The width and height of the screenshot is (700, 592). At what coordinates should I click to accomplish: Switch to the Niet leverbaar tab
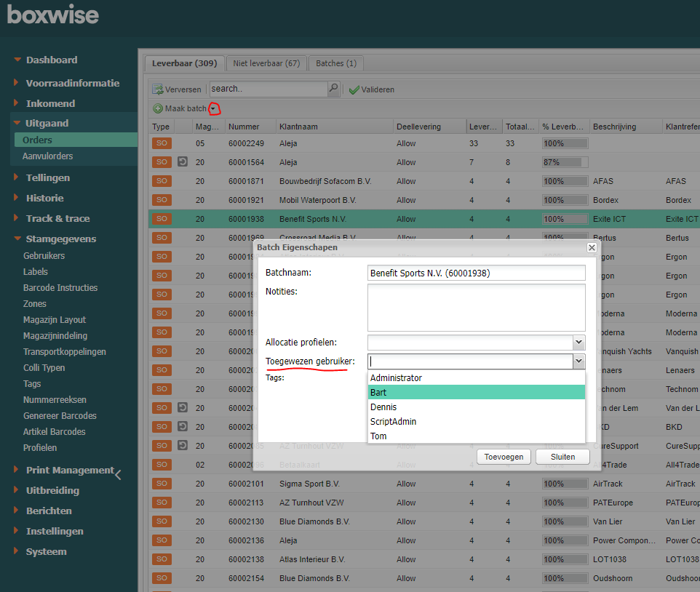(x=266, y=63)
